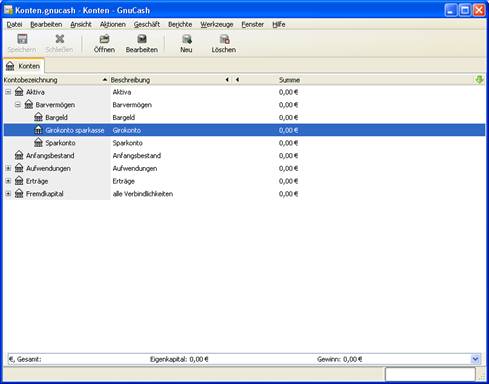
Task: Click the bank icon beside Erträge
Action: click(19, 181)
